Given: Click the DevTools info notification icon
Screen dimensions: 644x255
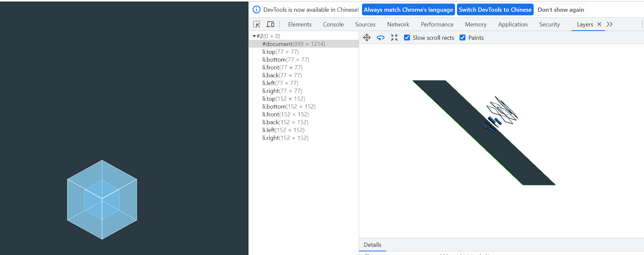Looking at the screenshot, I should coord(257,10).
